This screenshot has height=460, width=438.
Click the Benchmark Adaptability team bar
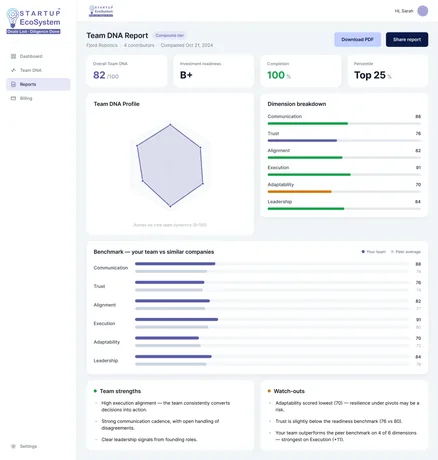[167, 338]
